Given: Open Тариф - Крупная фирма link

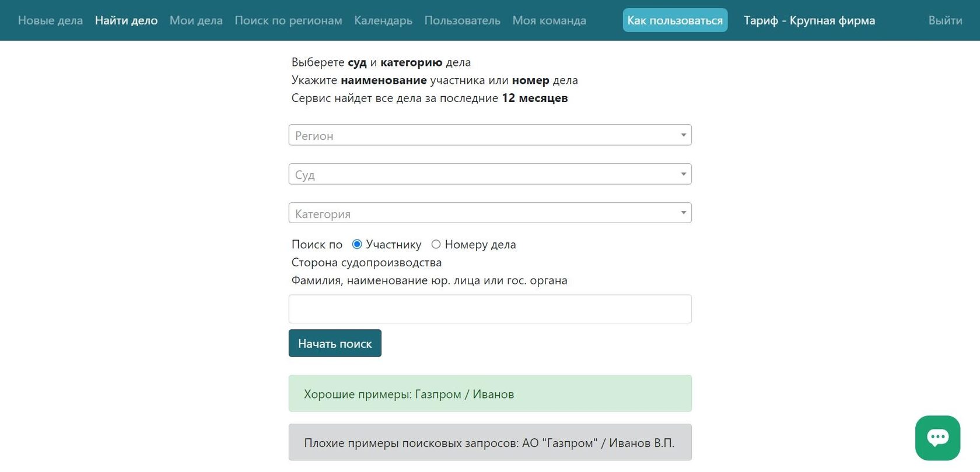Looking at the screenshot, I should [809, 20].
